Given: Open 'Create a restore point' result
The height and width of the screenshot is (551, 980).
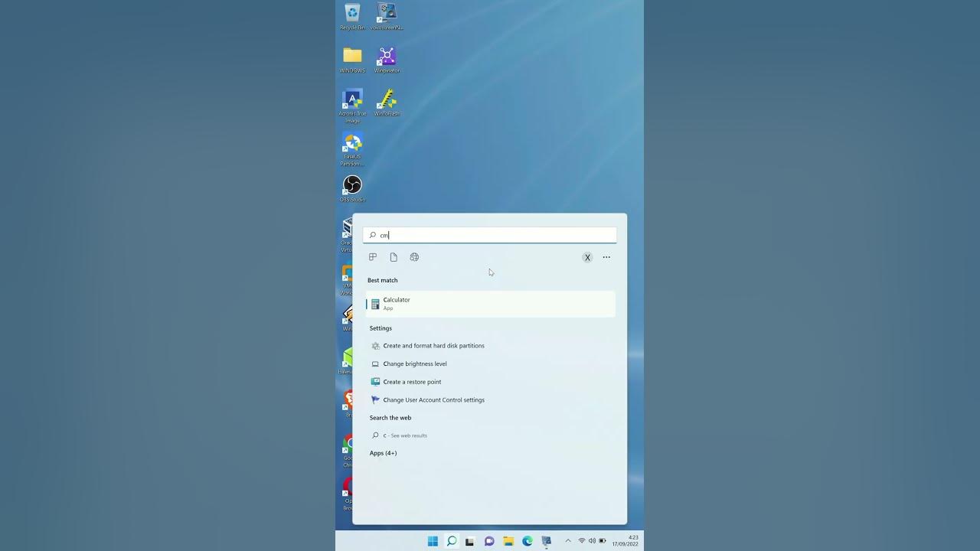Looking at the screenshot, I should click(x=412, y=382).
